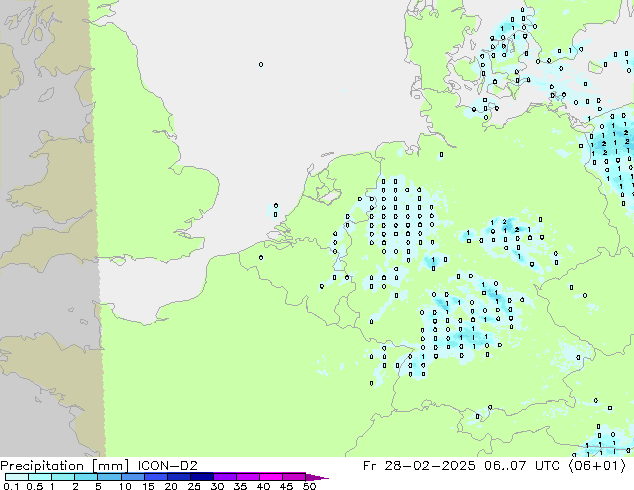Click the 30–35 mm purple legend swatch
Screen dimensions: 634x490
tap(224, 477)
